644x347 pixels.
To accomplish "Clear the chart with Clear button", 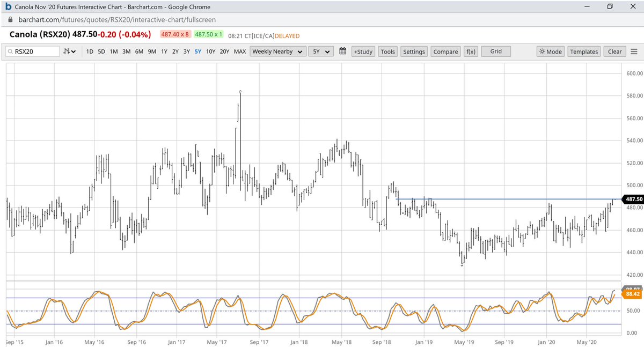I will click(x=615, y=51).
